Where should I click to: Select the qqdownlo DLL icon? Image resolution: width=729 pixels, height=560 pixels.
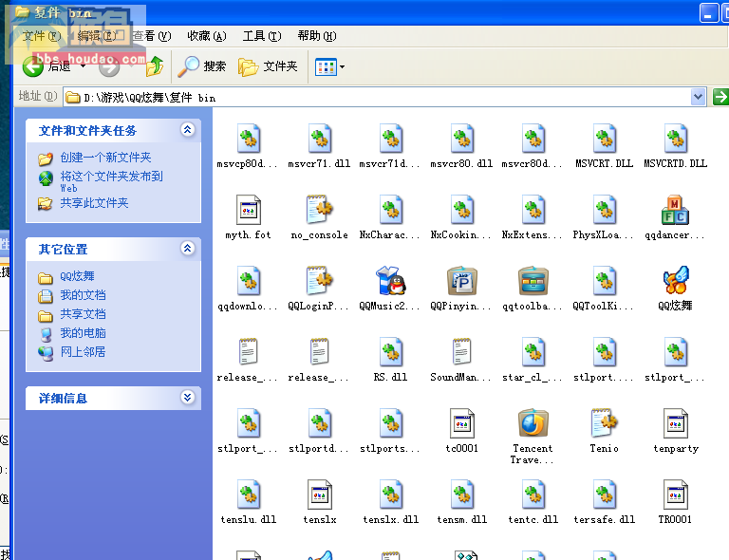coord(249,281)
